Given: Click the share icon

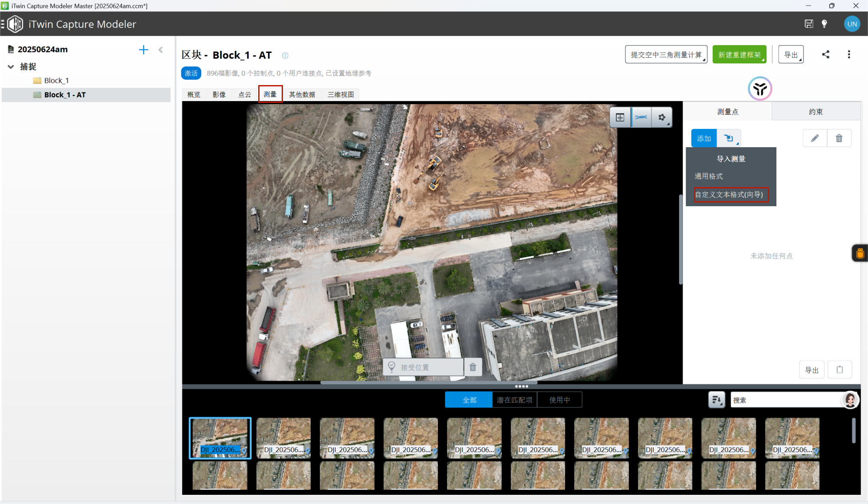Looking at the screenshot, I should click(825, 54).
